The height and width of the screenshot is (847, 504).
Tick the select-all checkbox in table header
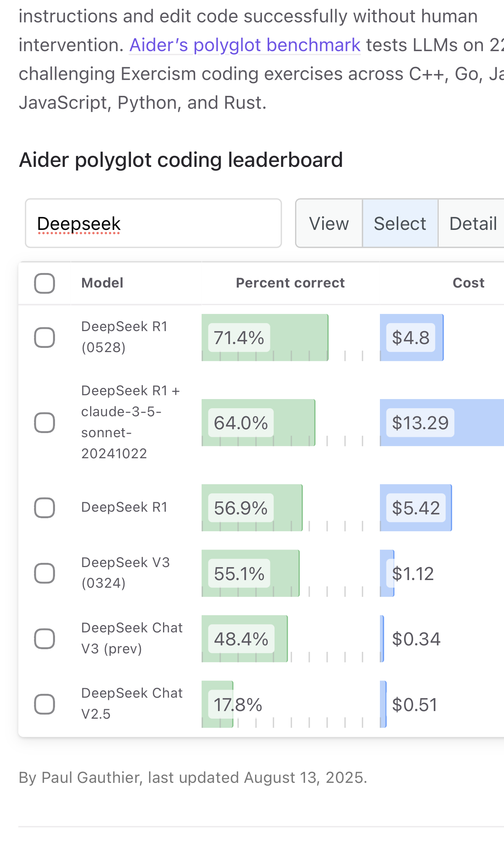tap(45, 283)
